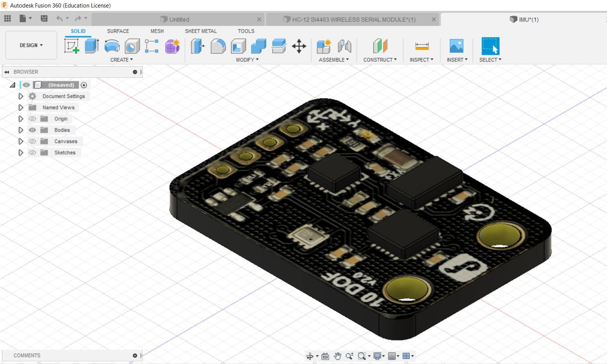Expand the Document Settings node

(21, 96)
